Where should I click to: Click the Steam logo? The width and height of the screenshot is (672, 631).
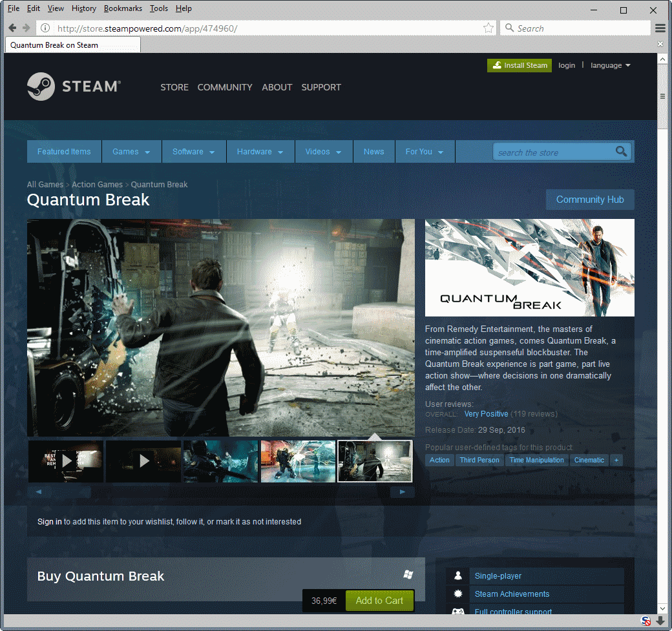coord(74,87)
